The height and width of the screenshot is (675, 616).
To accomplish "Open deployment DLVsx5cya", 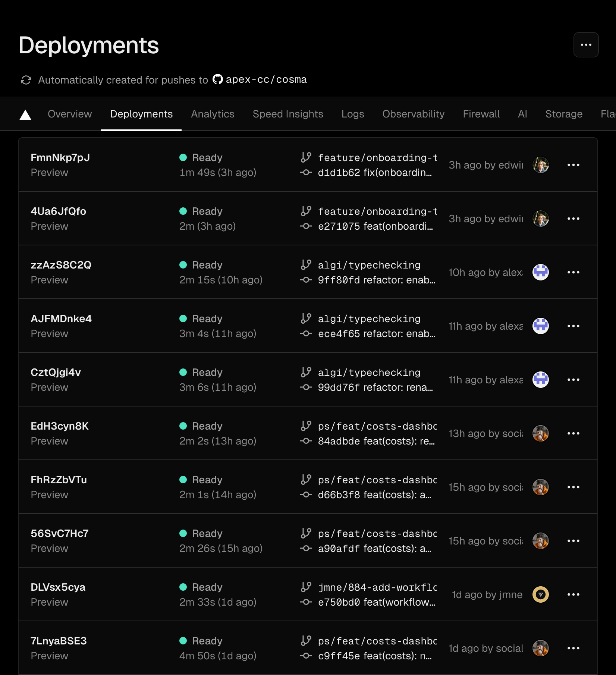I will pos(58,587).
